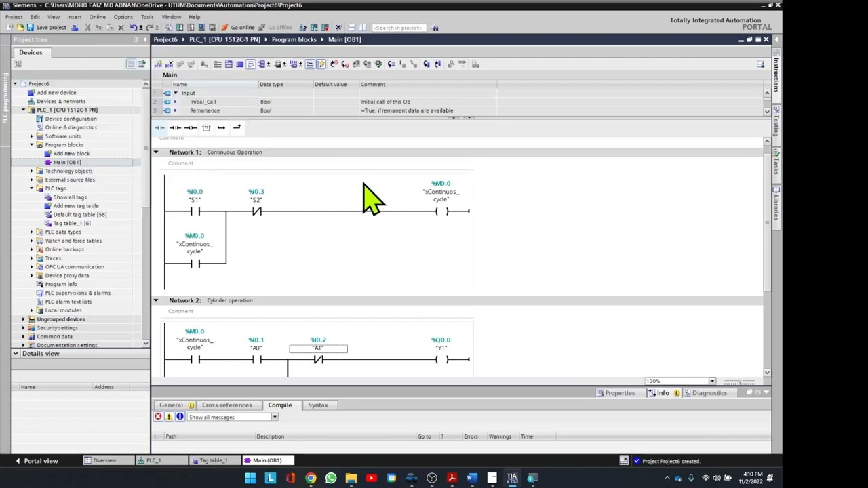Expand the Ungrouped devices node
Viewport: 868px width, 488px height.
23,319
